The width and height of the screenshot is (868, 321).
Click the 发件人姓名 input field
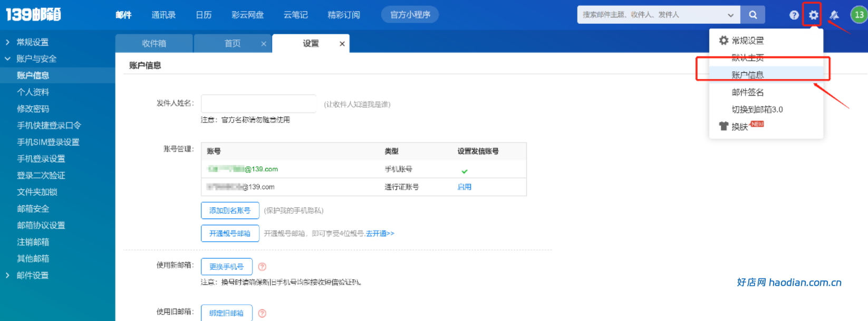pyautogui.click(x=258, y=103)
